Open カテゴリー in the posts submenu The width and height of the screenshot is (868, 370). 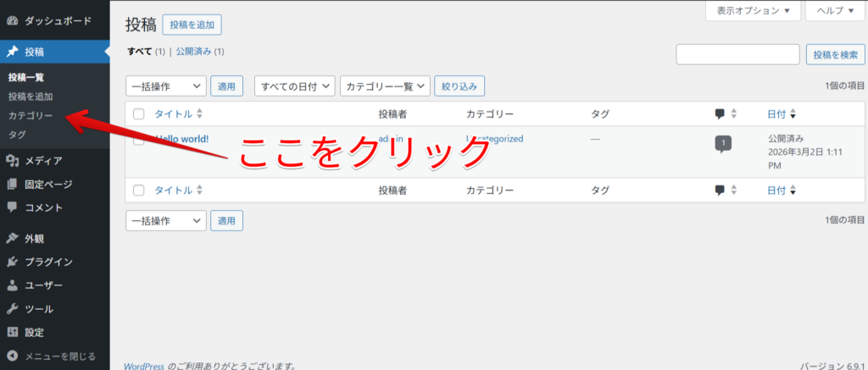coord(31,115)
